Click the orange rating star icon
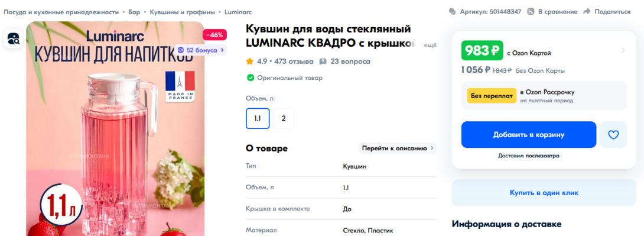The width and height of the screenshot is (644, 236). coord(249,62)
